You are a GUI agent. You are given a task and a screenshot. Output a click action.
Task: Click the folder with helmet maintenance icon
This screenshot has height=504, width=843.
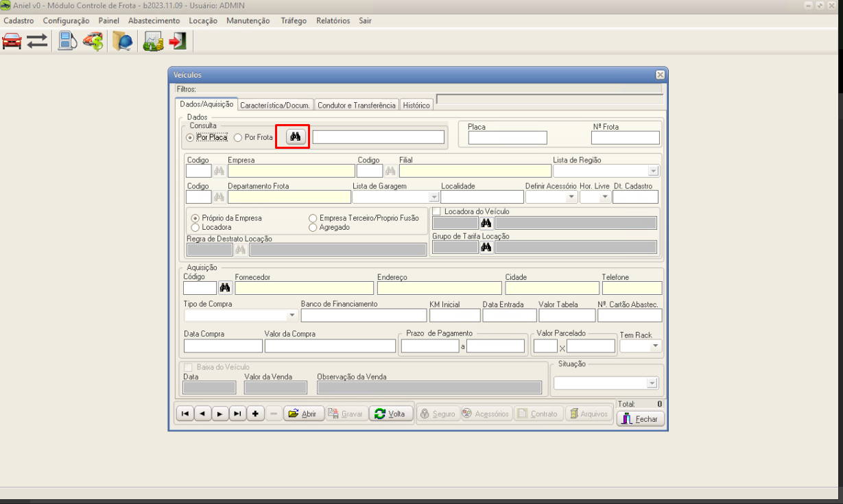tap(123, 41)
